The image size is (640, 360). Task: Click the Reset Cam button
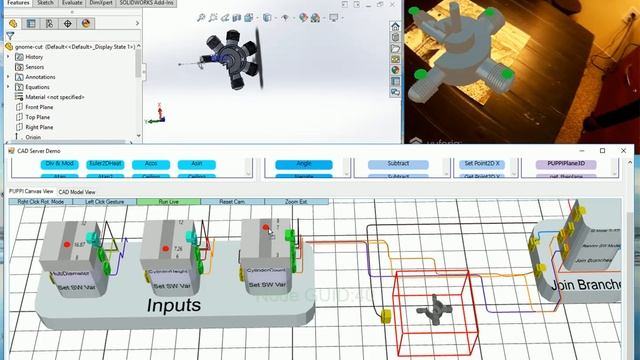232,202
